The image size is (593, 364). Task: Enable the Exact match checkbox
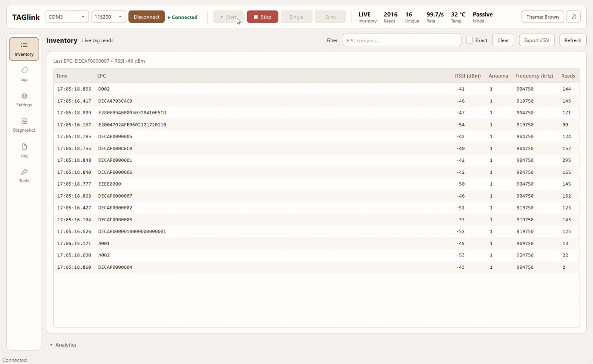(469, 40)
